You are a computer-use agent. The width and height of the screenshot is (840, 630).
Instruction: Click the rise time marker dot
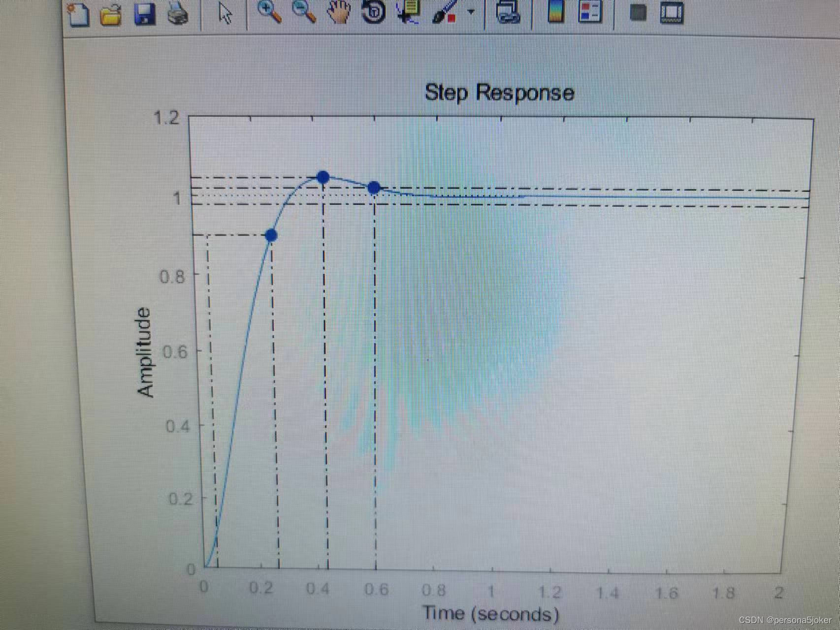click(271, 236)
